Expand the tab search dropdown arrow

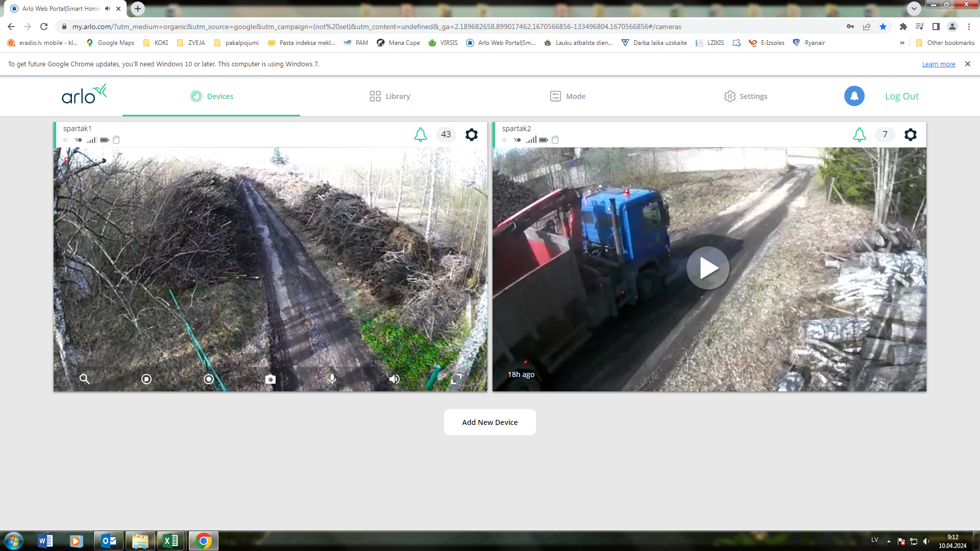click(x=914, y=8)
